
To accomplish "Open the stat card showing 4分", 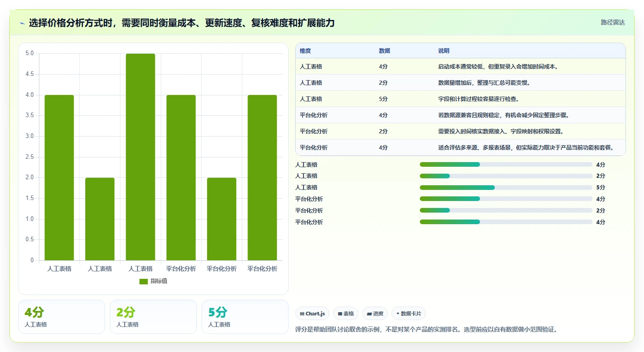I will pyautogui.click(x=62, y=317).
